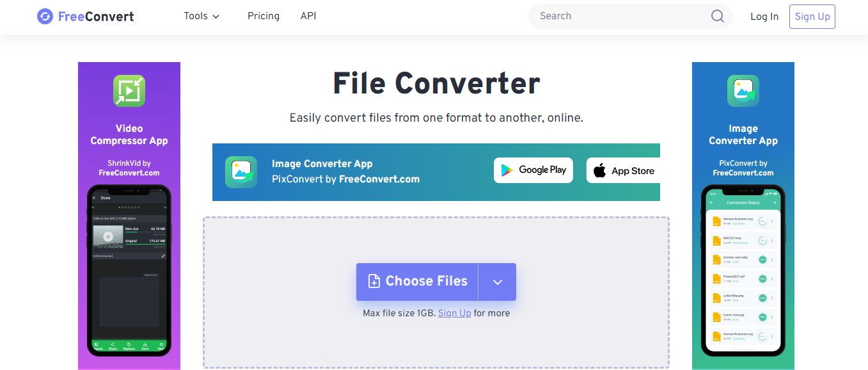Open the Log In page
This screenshot has width=868, height=370.
pos(764,17)
